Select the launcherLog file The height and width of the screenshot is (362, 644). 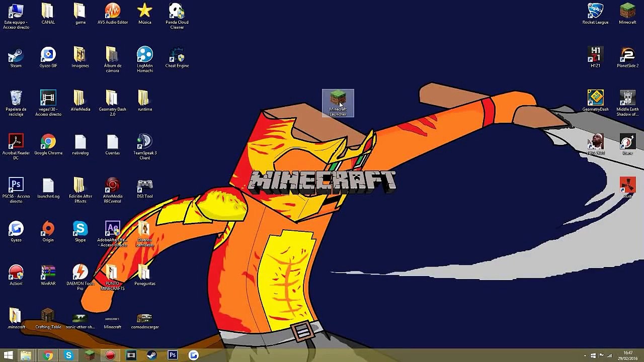tap(48, 188)
